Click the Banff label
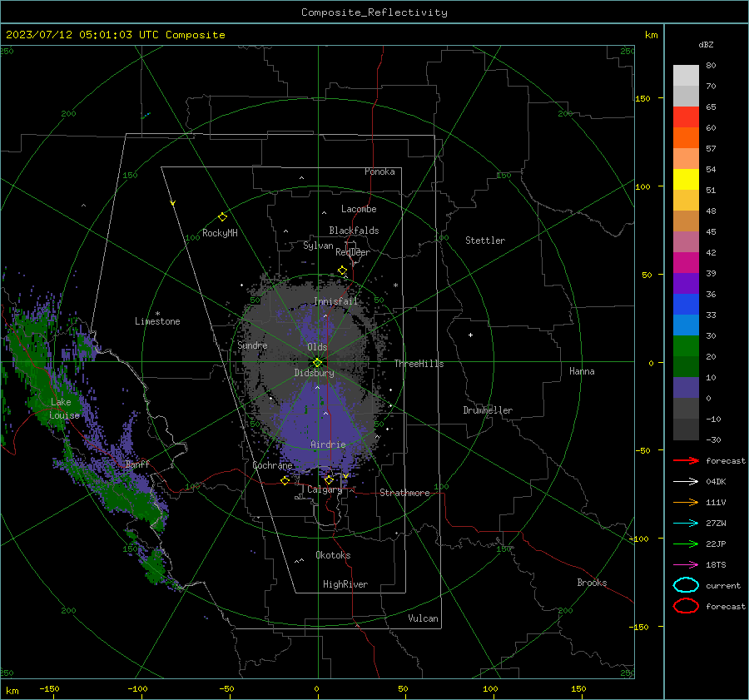Image resolution: width=749 pixels, height=700 pixels. (x=137, y=464)
